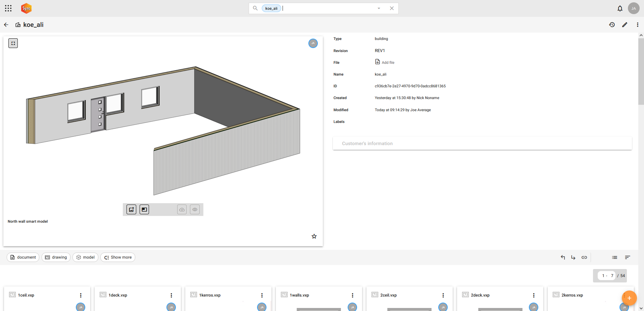Click the add image icon under preview

[131, 210]
